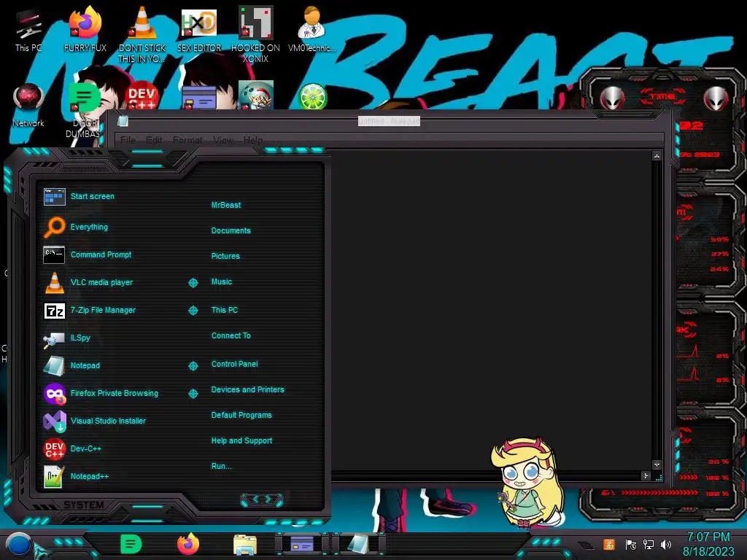Click Star Butterfly desktop mascot
Viewport: 747px width, 560px height.
[x=527, y=483]
